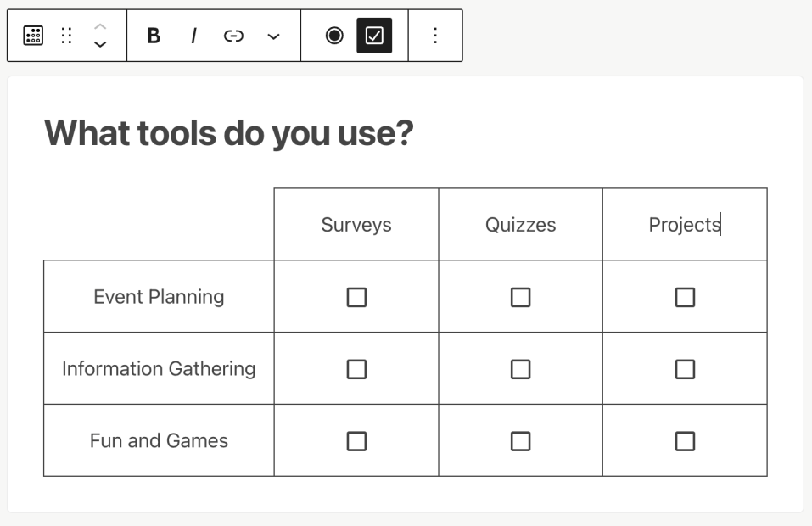Click the drag handle dots icon
The image size is (812, 526).
66,36
